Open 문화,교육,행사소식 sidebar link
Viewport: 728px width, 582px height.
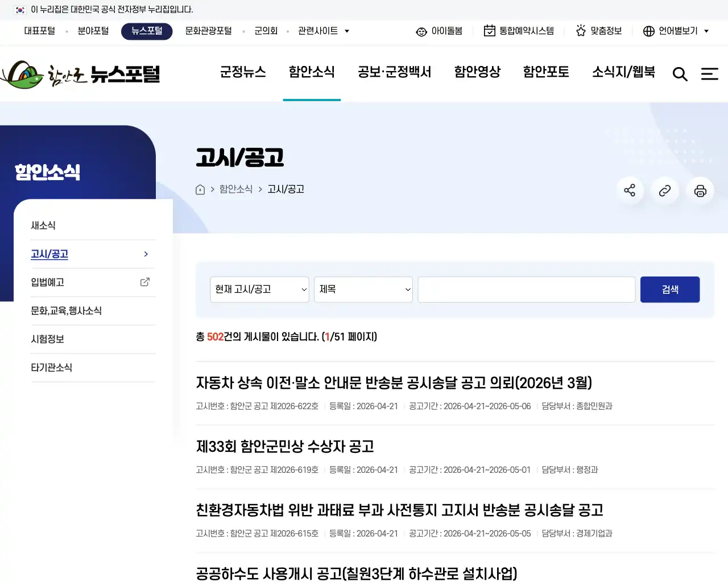click(x=66, y=311)
